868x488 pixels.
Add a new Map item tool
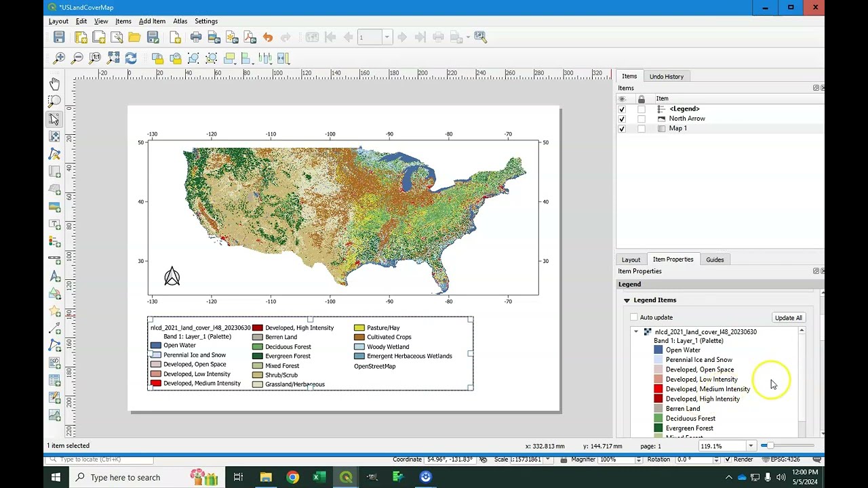pos(54,172)
